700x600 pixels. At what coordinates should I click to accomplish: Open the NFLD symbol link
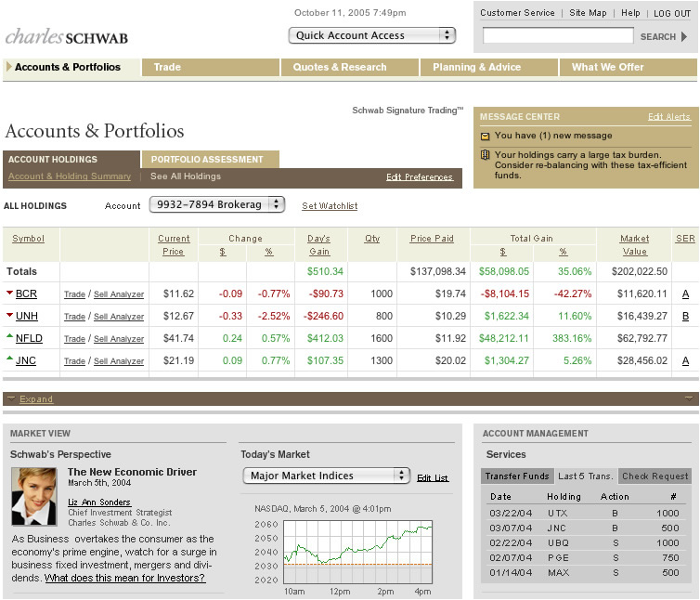click(x=29, y=339)
